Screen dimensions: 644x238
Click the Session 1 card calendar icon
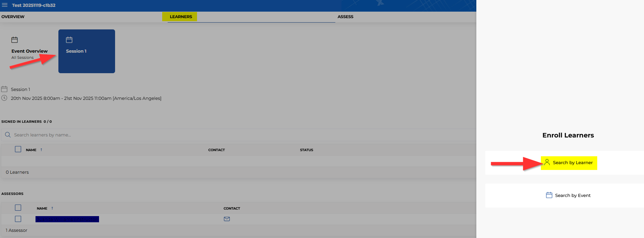69,40
